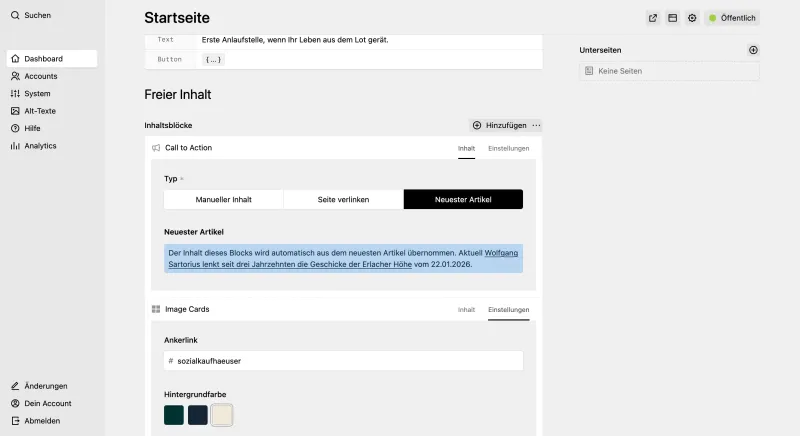Open Alt-Texte in the sidebar
The image size is (800, 436).
[x=40, y=111]
